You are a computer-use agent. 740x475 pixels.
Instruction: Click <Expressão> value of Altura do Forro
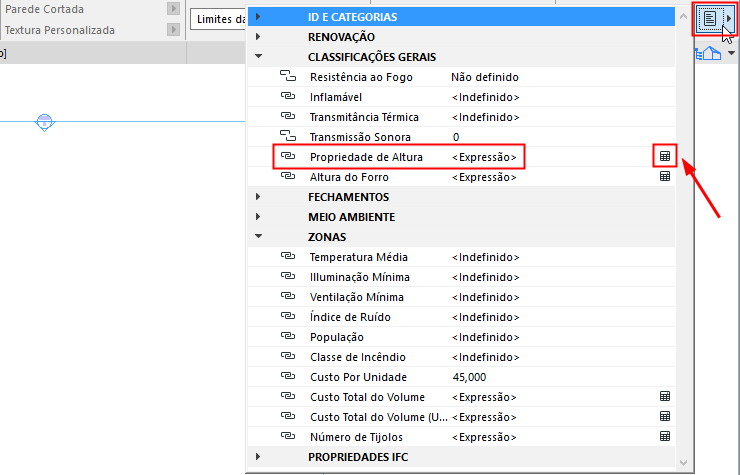pos(484,177)
